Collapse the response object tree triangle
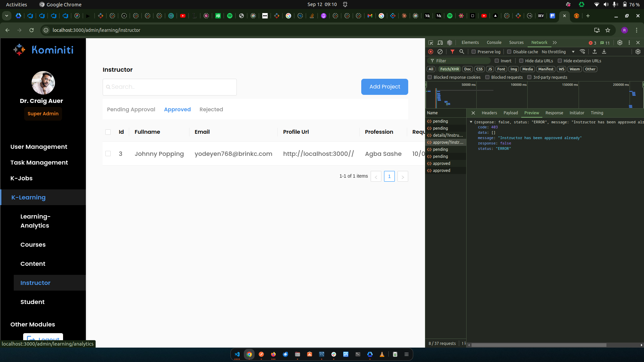The height and width of the screenshot is (362, 644). pos(471,122)
